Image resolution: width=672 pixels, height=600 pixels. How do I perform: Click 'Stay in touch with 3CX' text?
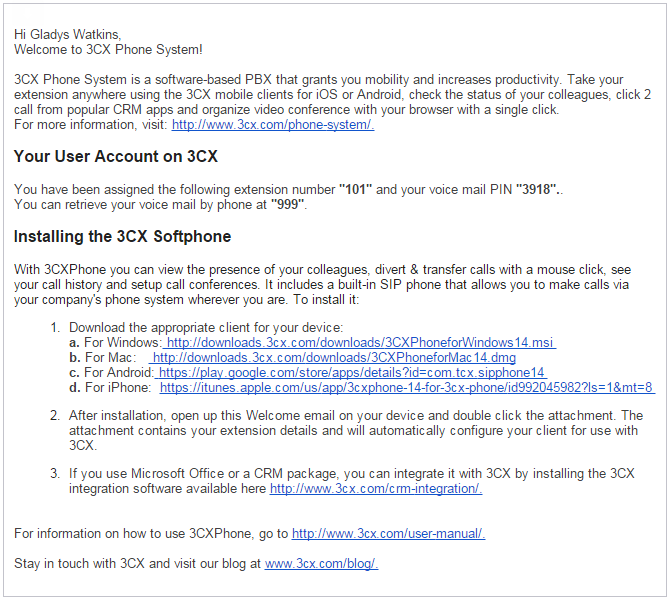[x=80, y=564]
